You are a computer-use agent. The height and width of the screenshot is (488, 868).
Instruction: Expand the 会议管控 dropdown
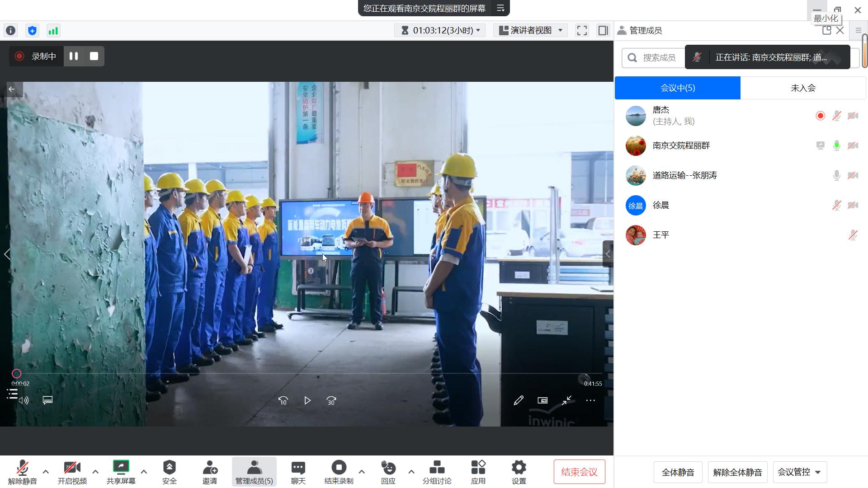click(x=799, y=472)
